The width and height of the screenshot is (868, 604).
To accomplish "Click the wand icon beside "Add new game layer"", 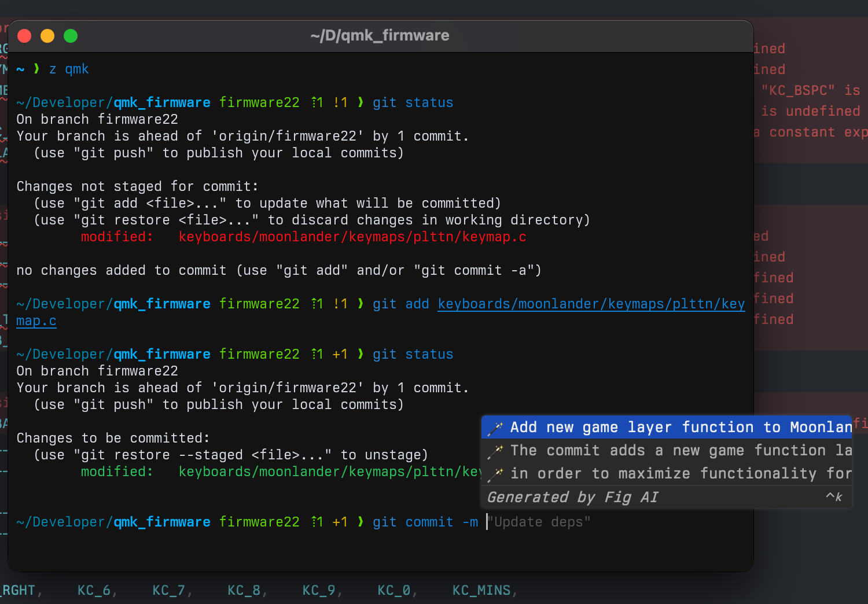I will [495, 428].
